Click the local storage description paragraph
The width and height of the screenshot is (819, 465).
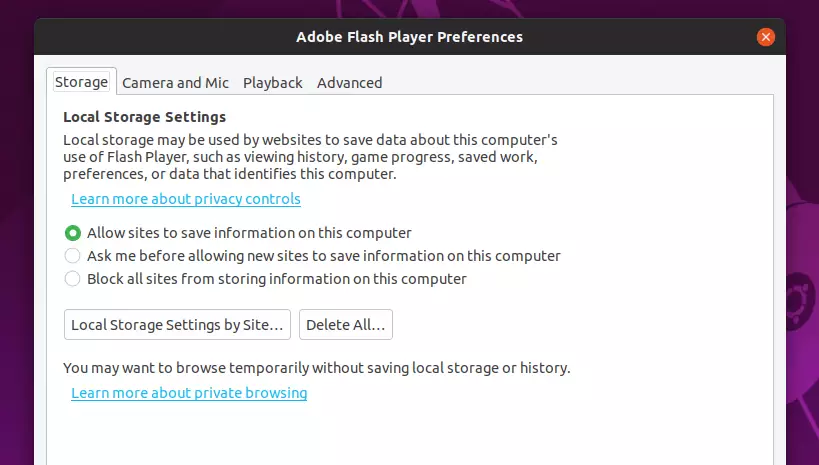pos(310,157)
